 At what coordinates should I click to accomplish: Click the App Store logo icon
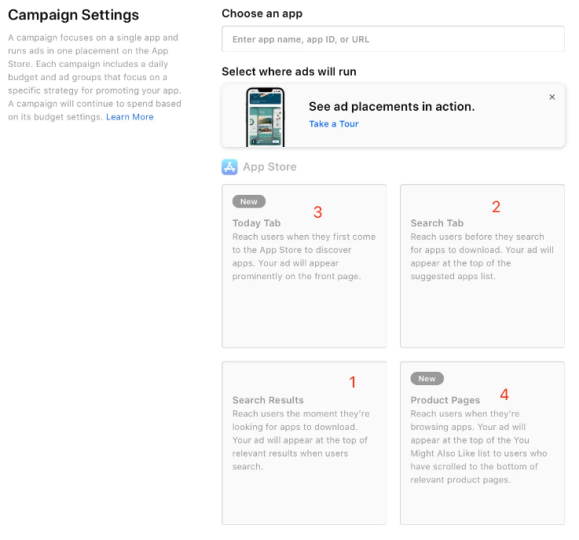pos(229,167)
